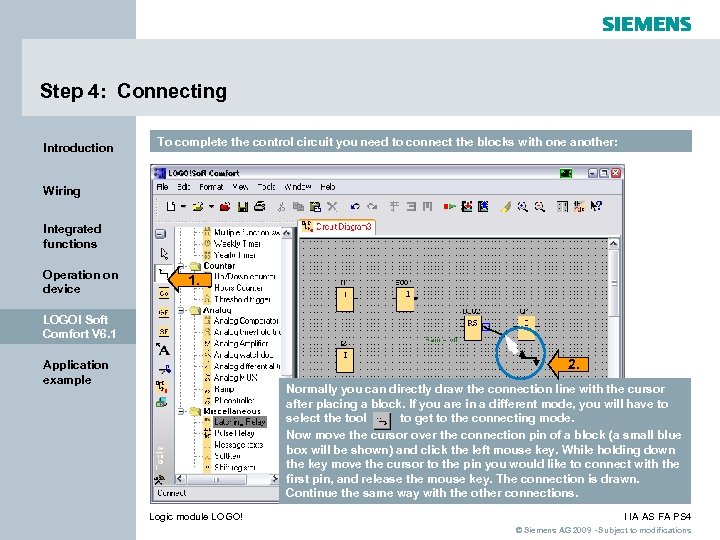Undo the last action with the toolbar arrow
720x540 pixels.
click(354, 207)
